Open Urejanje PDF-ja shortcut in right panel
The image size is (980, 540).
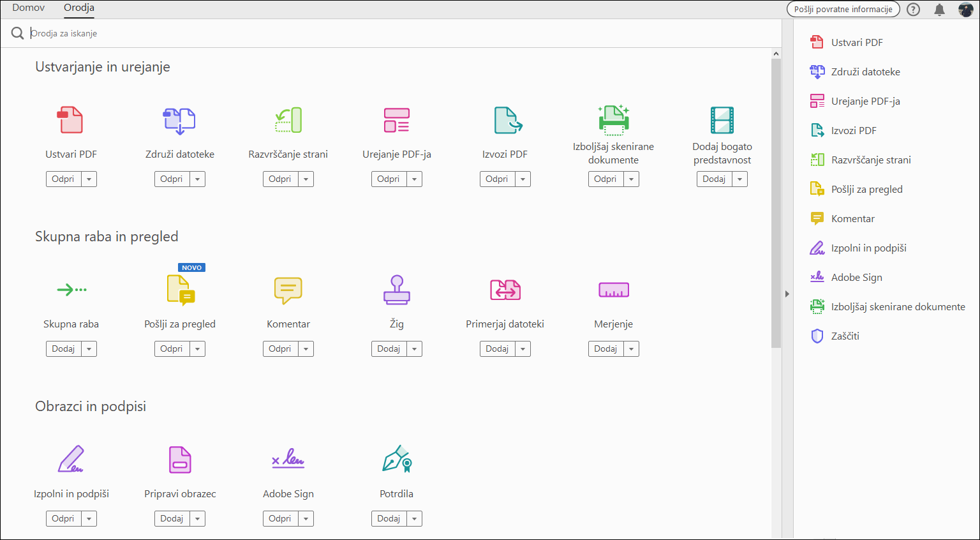[855, 101]
